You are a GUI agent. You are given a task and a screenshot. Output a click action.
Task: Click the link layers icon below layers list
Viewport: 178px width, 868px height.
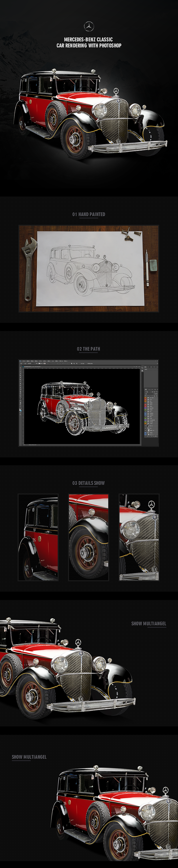148,436
